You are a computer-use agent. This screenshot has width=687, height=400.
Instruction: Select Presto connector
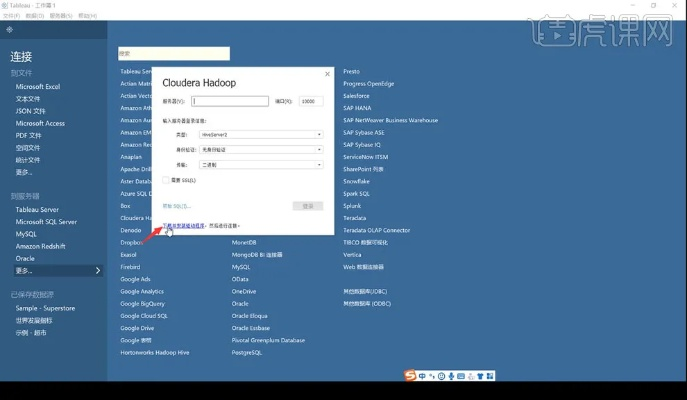(351, 71)
